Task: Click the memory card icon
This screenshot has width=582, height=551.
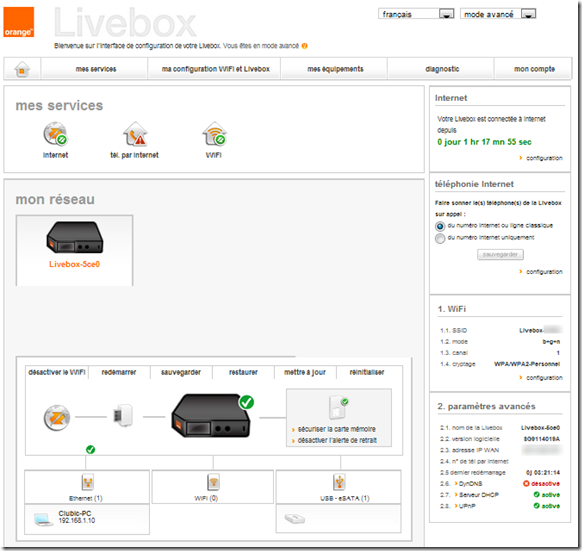Action: tap(338, 407)
